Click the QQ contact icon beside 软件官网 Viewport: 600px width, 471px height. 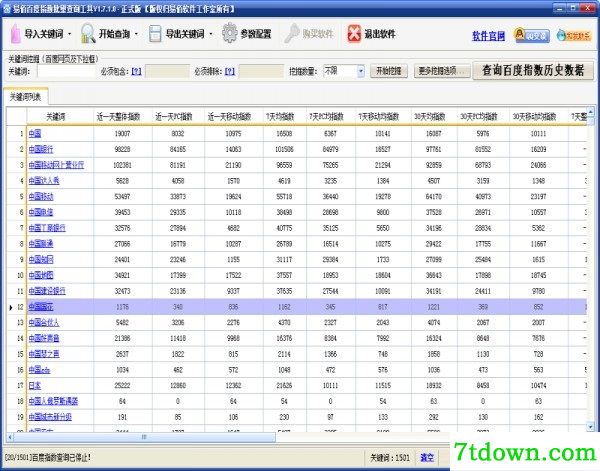[x=532, y=35]
